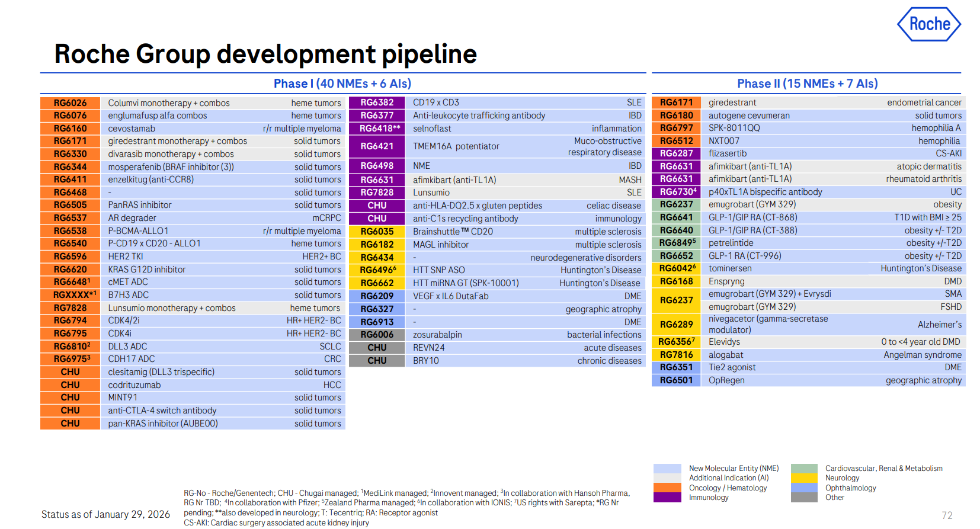The width and height of the screenshot is (980, 529).
Task: Click the RG6026 code cell
Action: click(x=70, y=103)
